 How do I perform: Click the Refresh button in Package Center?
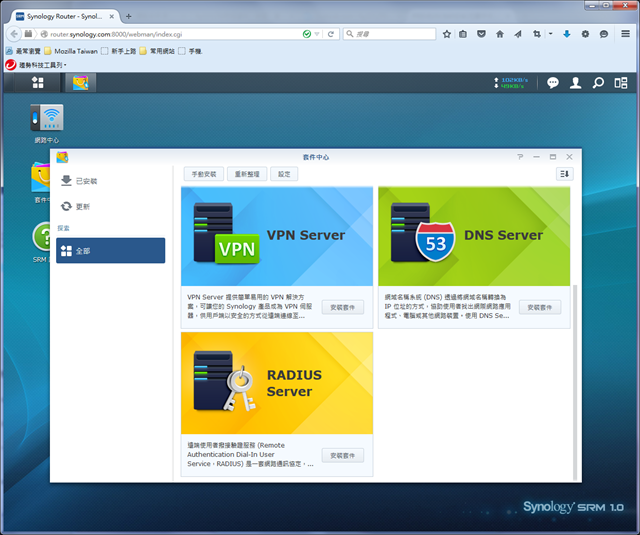247,174
